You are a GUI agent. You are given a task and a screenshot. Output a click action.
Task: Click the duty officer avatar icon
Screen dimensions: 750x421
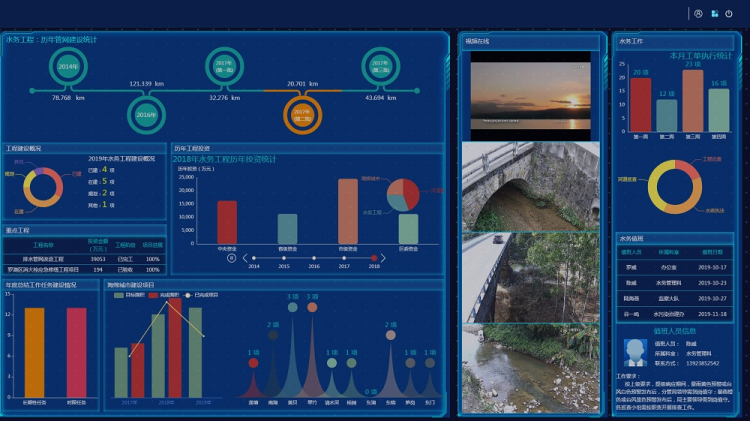pyautogui.click(x=634, y=351)
